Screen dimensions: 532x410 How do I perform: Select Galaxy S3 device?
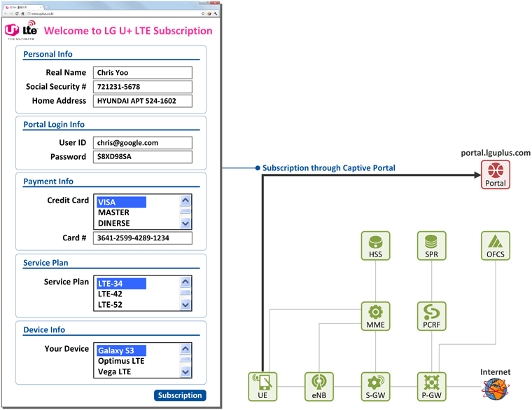pos(122,350)
